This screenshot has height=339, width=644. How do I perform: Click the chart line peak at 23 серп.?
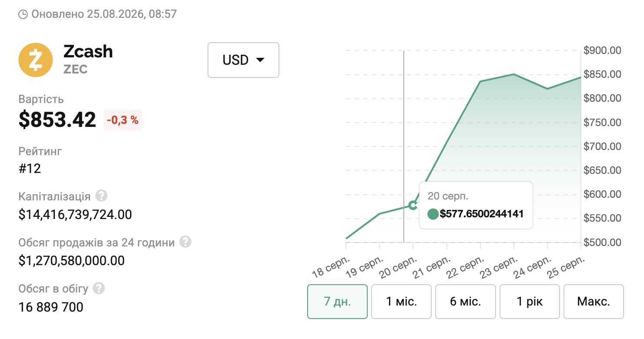pos(514,74)
